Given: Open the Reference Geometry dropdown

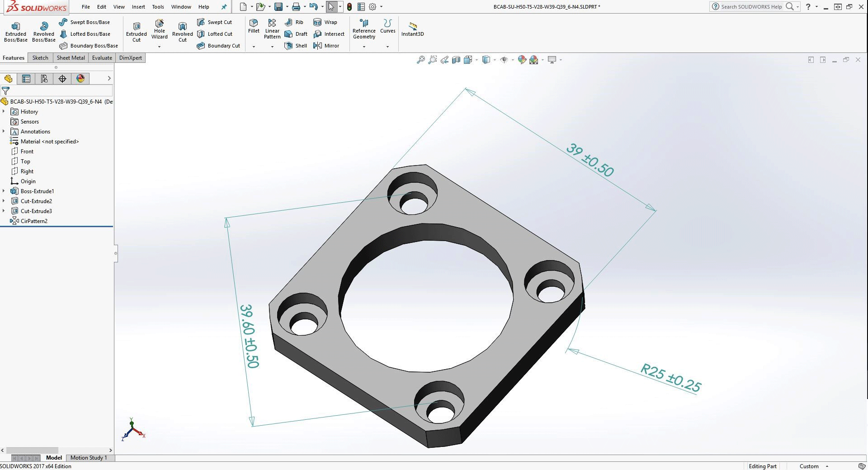Looking at the screenshot, I should (x=364, y=47).
